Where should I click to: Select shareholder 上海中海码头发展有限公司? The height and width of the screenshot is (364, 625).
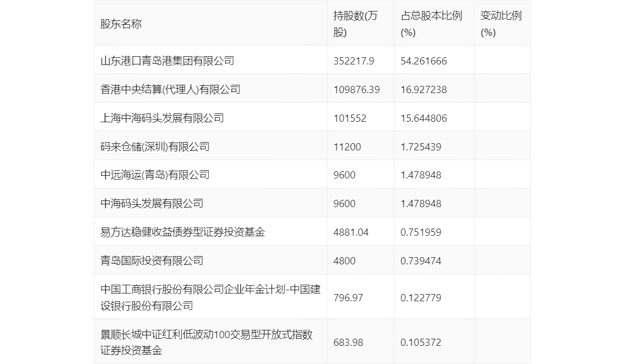(162, 118)
